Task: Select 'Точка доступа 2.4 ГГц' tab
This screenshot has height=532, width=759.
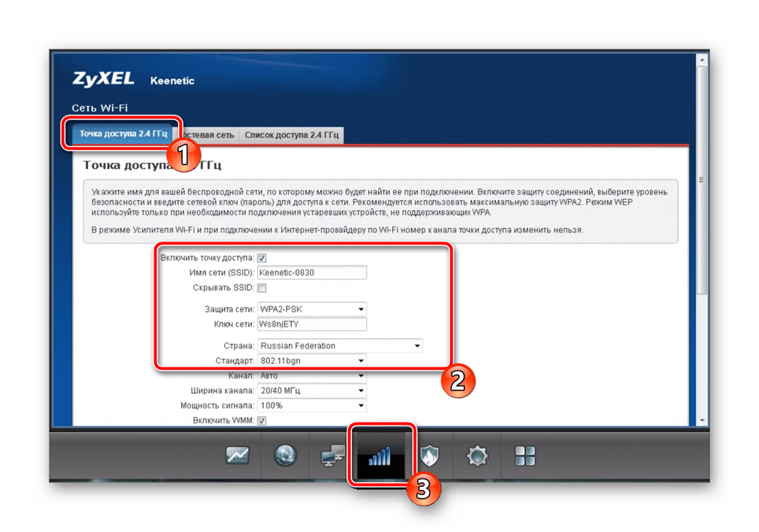Action: click(124, 134)
